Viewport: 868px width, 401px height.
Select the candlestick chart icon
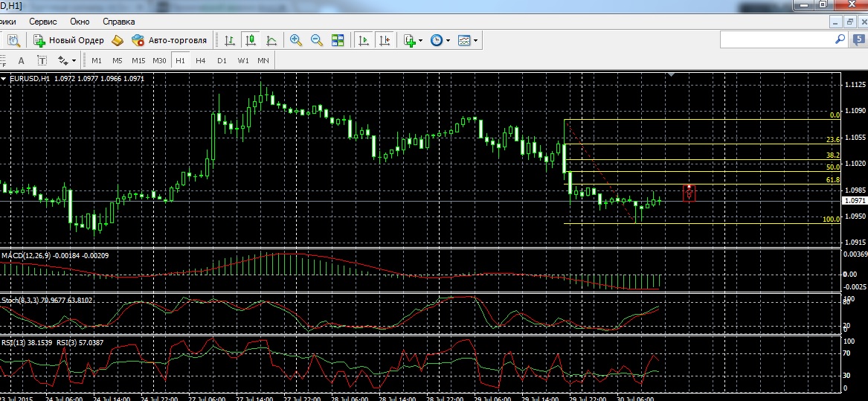251,40
